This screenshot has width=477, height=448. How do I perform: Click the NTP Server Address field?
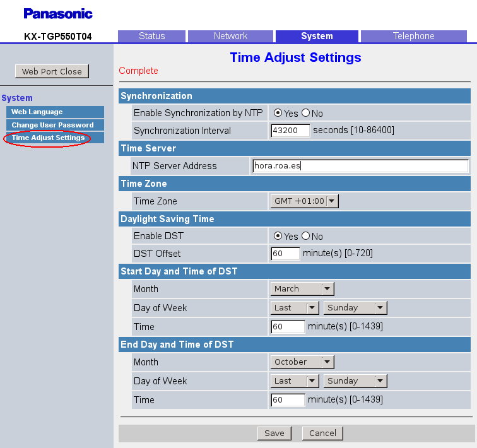[360, 166]
